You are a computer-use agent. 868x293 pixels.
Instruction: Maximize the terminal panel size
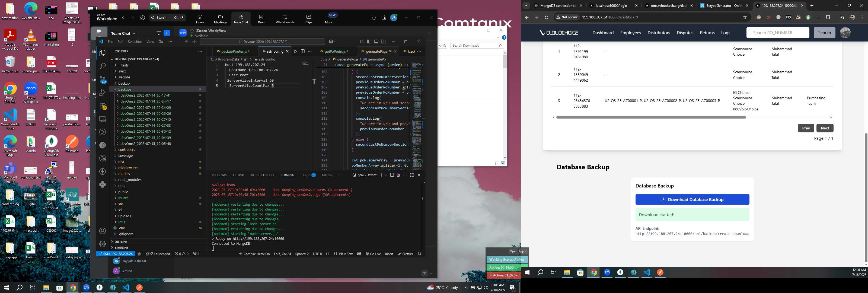tap(412, 175)
